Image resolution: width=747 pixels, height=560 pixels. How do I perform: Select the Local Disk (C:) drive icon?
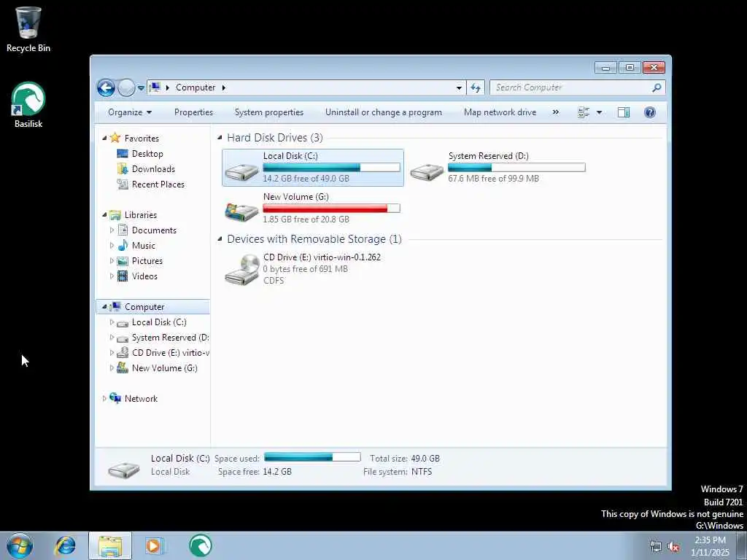(x=241, y=171)
